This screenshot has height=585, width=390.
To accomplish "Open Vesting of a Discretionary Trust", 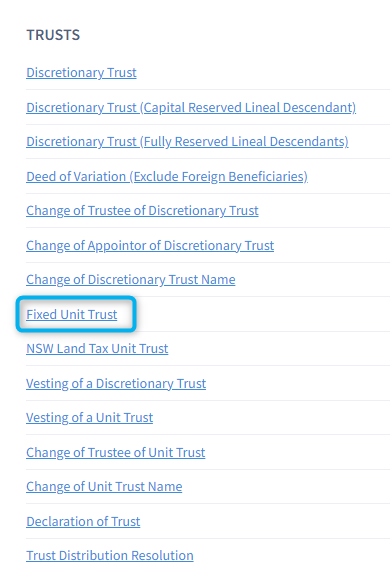I will [x=116, y=384].
